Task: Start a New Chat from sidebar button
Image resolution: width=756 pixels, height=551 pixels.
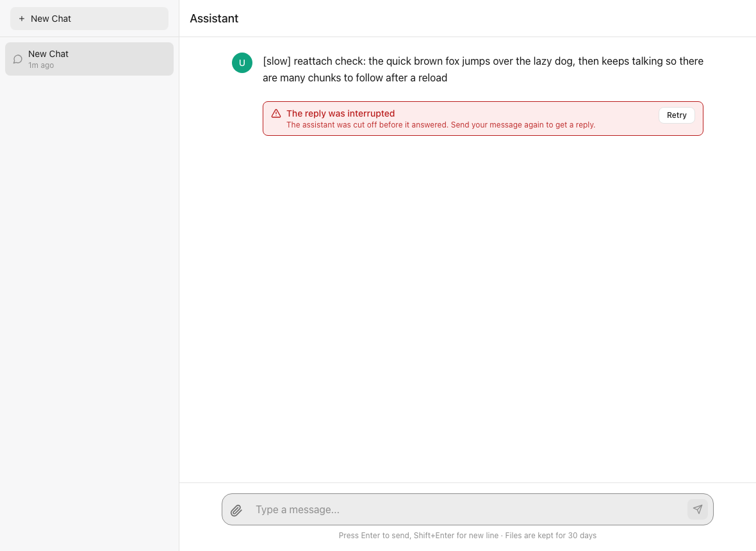Action: [89, 19]
